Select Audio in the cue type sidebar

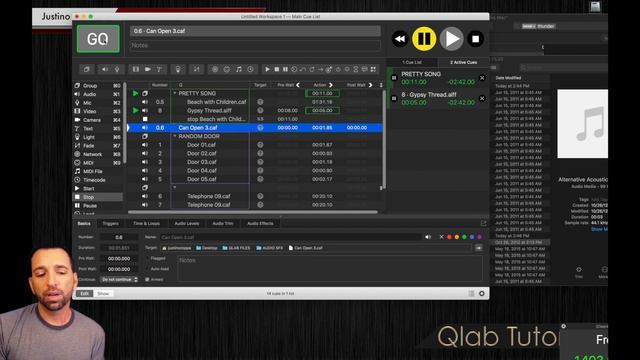pyautogui.click(x=98, y=94)
